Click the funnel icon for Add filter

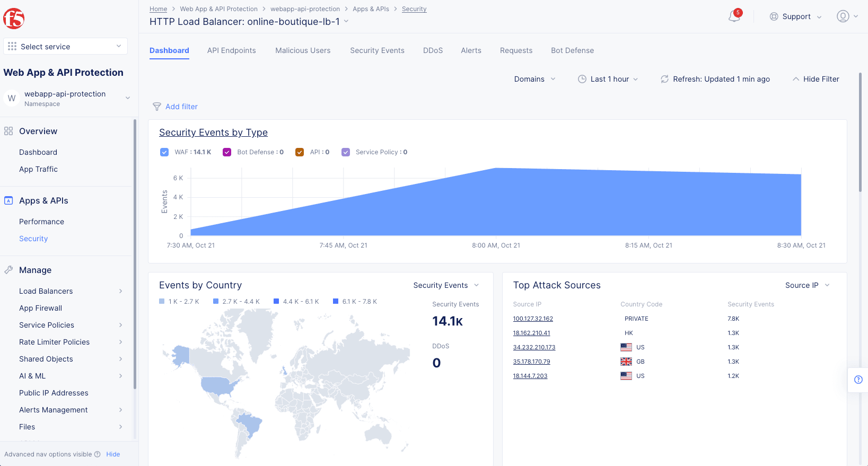tap(157, 107)
